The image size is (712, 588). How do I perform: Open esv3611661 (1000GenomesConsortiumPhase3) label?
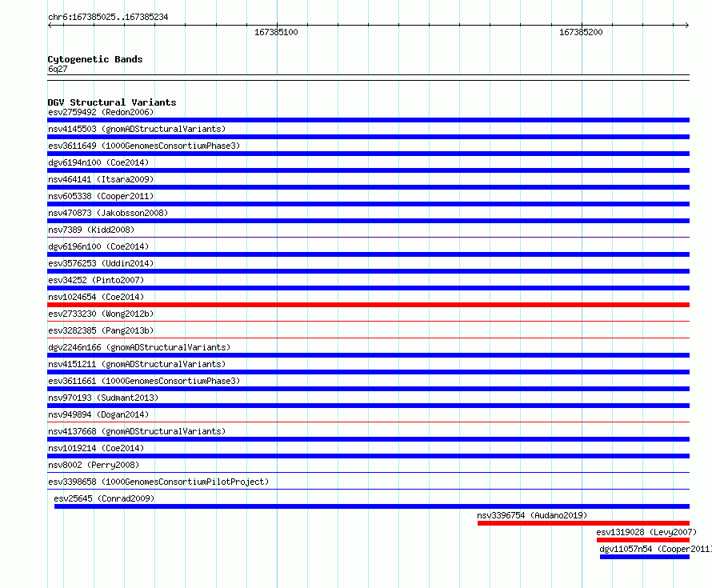click(144, 381)
